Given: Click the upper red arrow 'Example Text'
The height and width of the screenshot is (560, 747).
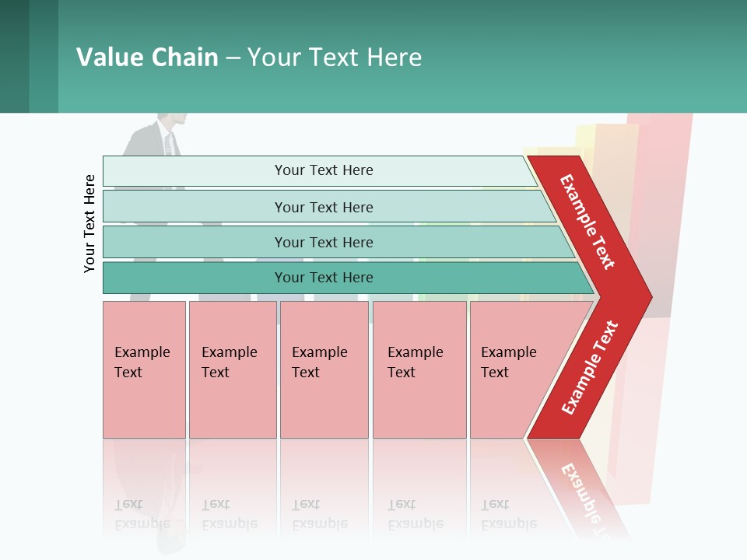Looking at the screenshot, I should 587,222.
